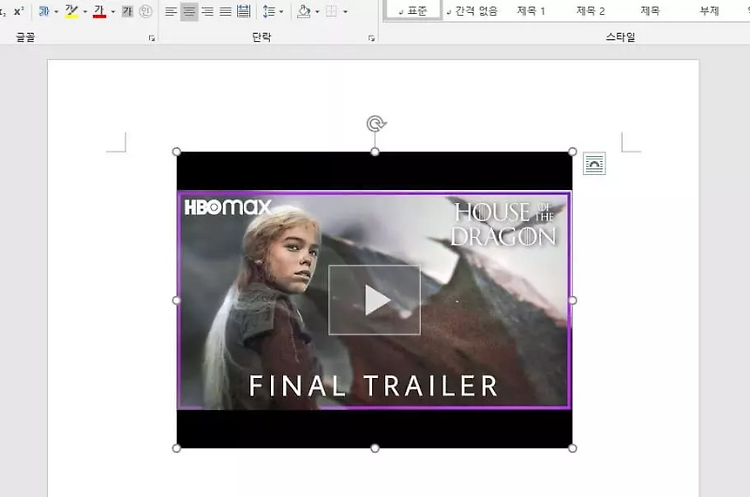This screenshot has width=750, height=497.
Task: Align text right
Action: 208,11
